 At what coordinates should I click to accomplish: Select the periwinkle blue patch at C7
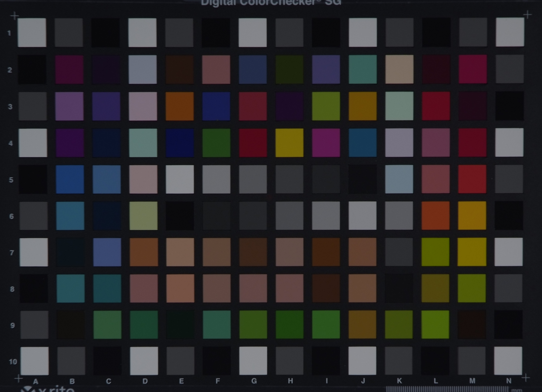coord(107,252)
